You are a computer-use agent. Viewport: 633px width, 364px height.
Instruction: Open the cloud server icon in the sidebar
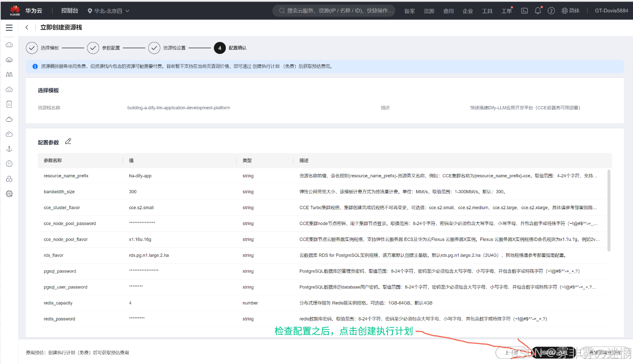pos(9,45)
